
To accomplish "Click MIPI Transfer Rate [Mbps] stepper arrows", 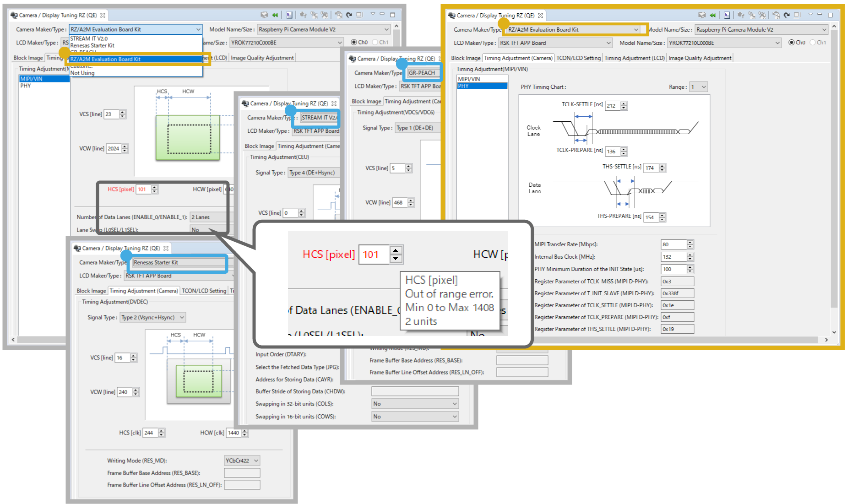I will pyautogui.click(x=690, y=244).
